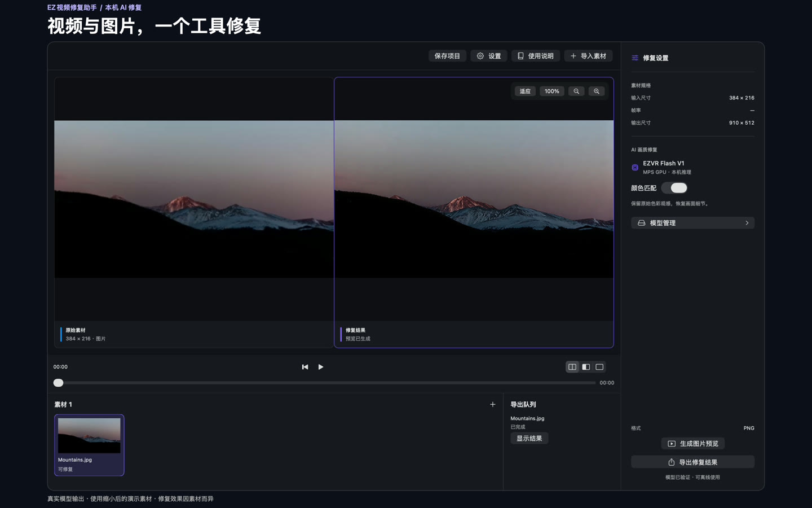Click 生成图片预览 button
Viewport: 812px width, 508px height.
click(x=692, y=444)
